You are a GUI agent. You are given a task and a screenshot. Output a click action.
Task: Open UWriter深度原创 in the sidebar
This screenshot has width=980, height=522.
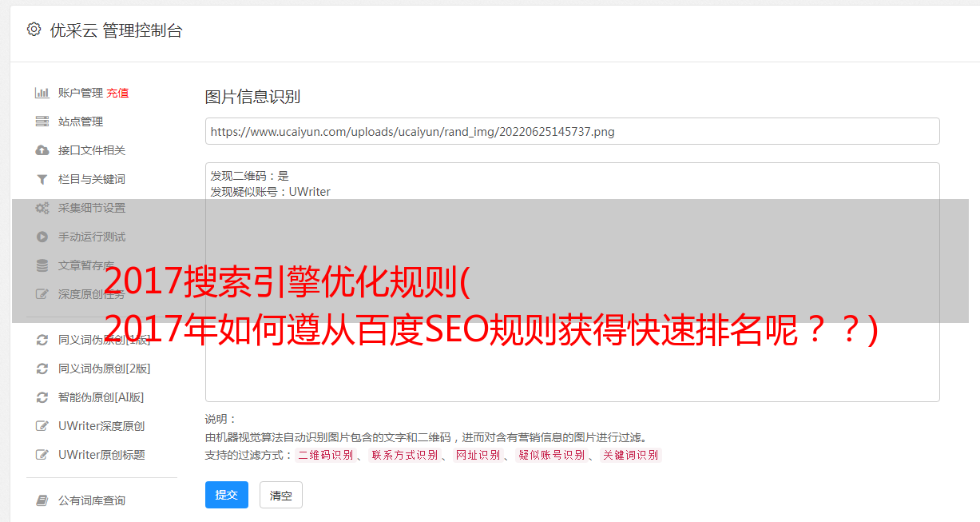pyautogui.click(x=101, y=426)
